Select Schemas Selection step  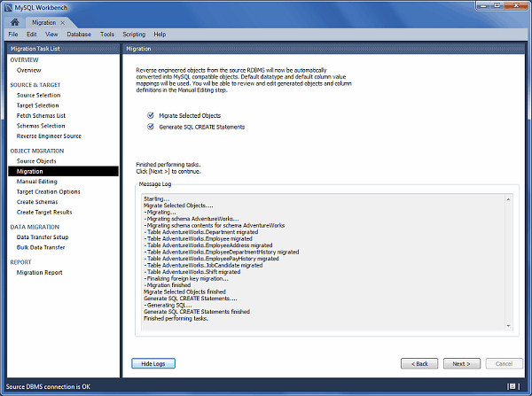[x=41, y=126]
